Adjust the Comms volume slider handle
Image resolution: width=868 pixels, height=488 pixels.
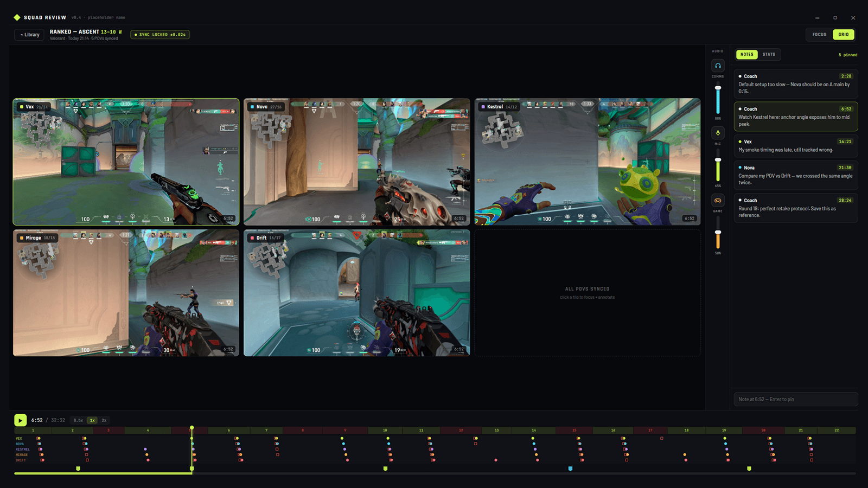point(718,88)
